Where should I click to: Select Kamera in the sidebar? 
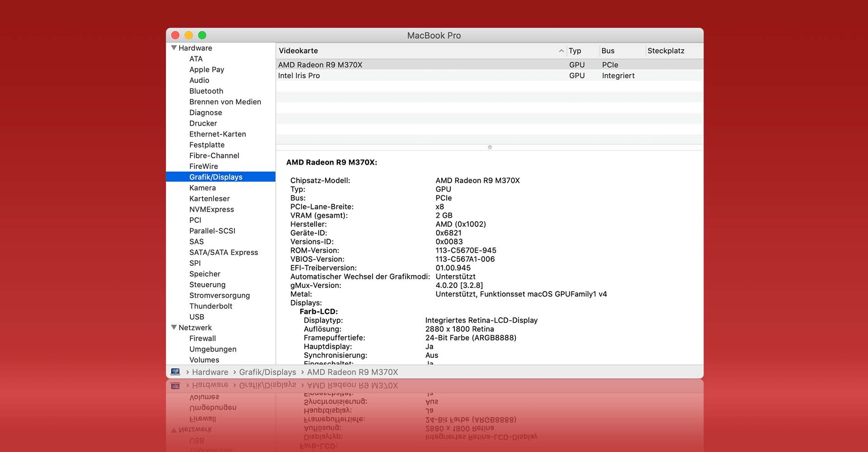point(203,188)
